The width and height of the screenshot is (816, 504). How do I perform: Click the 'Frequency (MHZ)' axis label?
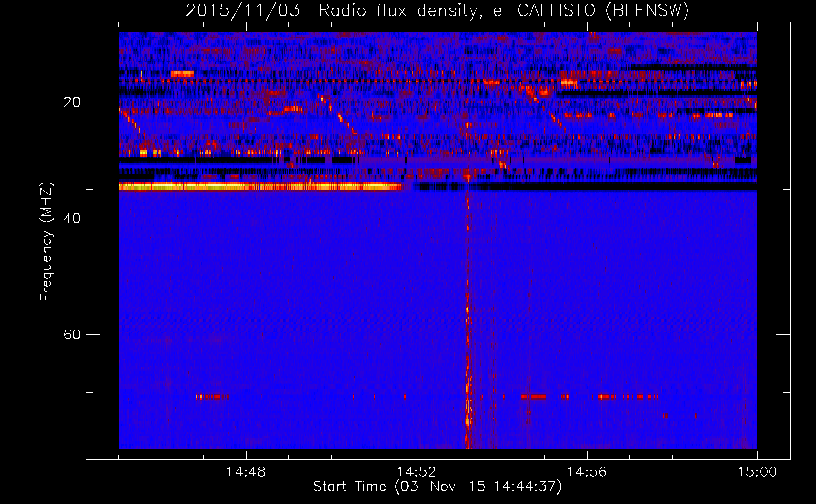point(46,242)
